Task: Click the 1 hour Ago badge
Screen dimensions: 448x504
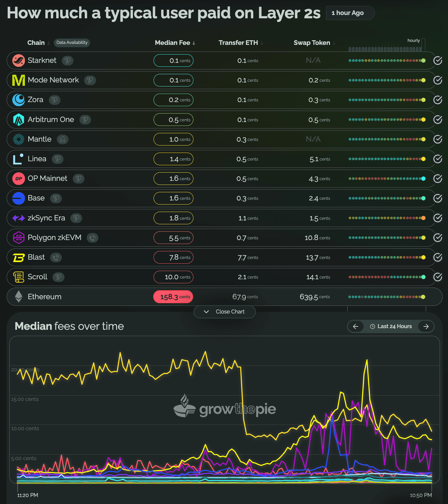Action: pos(350,13)
